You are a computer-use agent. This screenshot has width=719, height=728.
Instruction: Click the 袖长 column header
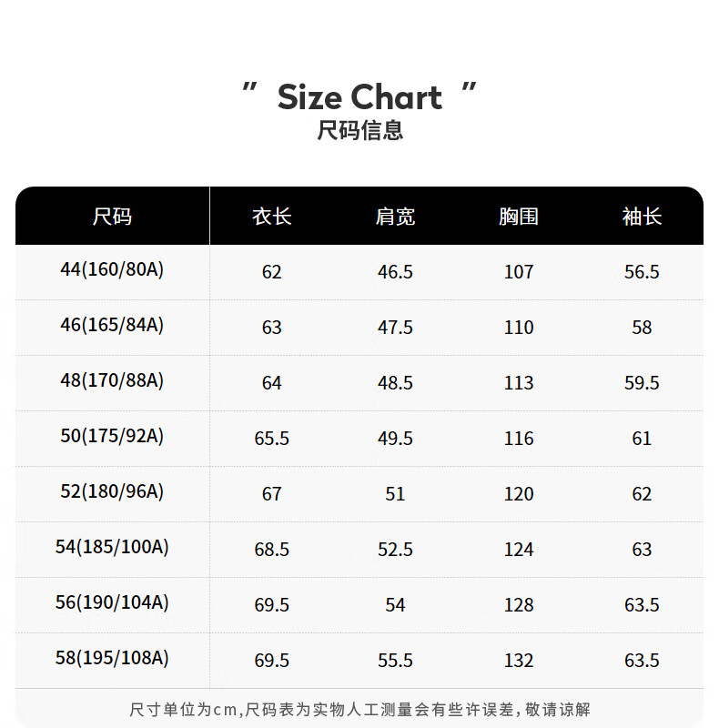(x=642, y=217)
